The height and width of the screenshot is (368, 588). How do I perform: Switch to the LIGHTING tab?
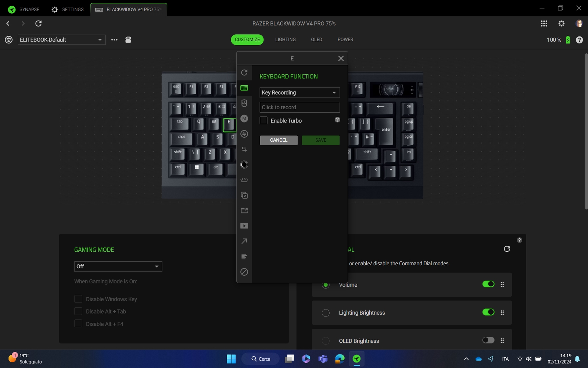pos(285,40)
